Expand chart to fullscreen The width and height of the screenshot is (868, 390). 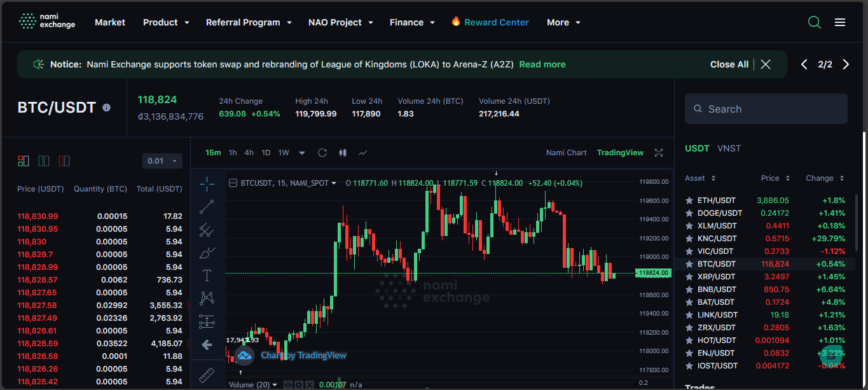659,153
